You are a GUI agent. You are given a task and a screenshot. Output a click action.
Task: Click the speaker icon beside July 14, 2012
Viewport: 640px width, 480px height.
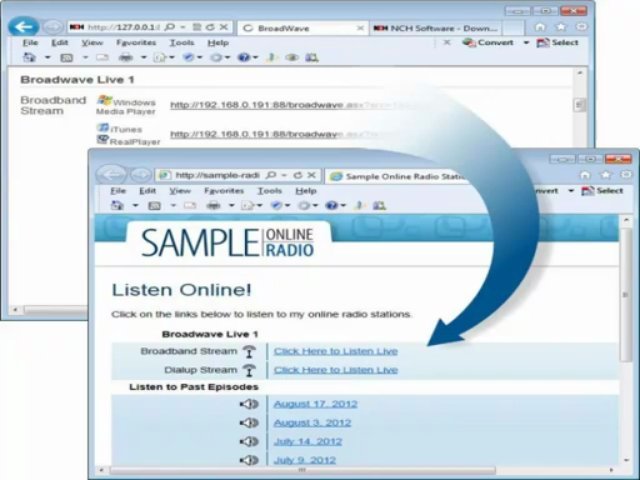click(x=249, y=441)
